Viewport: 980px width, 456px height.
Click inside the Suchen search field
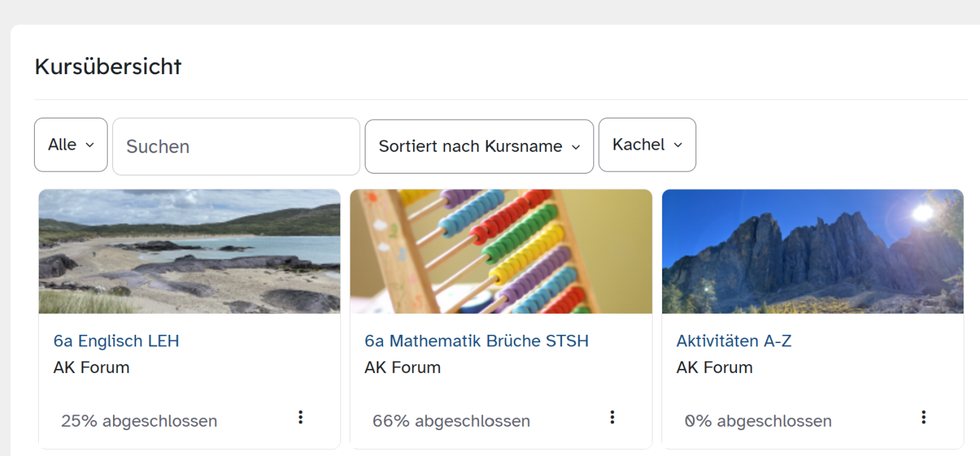point(235,146)
